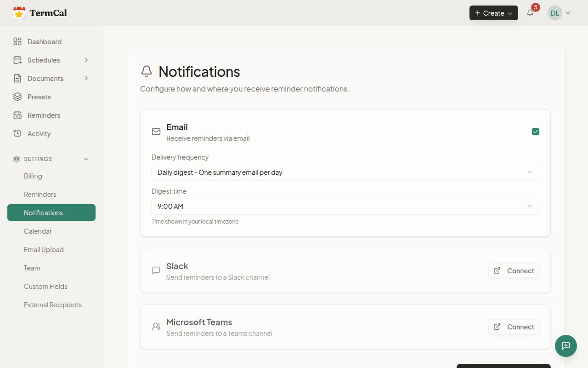Screen dimensions: 588x368
Task: Expand the Schedules submenu chevron
Action: coord(86,60)
